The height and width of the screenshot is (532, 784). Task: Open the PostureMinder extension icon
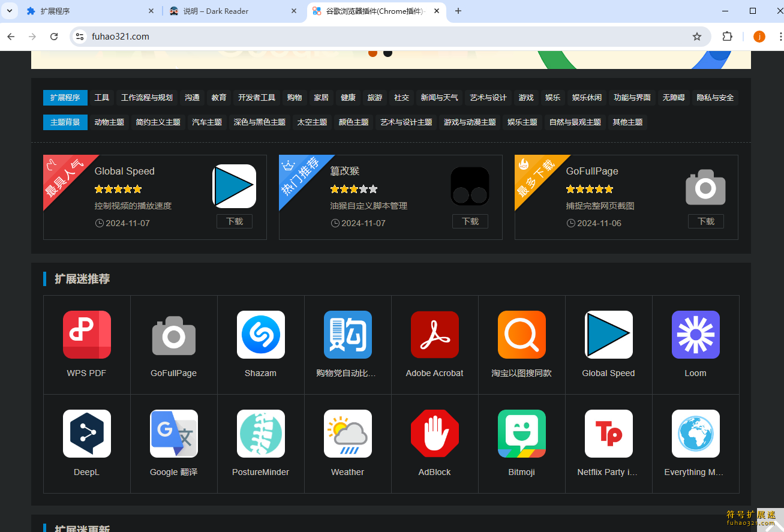click(x=261, y=434)
